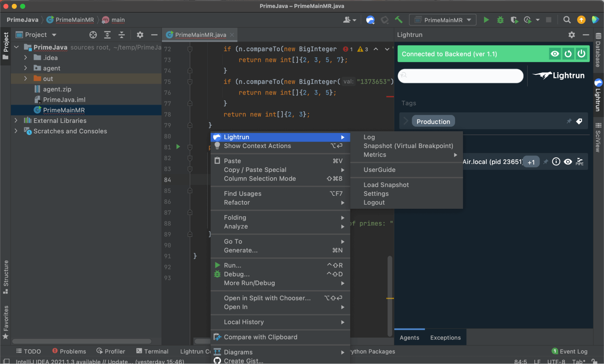The width and height of the screenshot is (604, 364).
Task: Toggle eye icon in Connected to Backend bar
Action: pos(555,54)
